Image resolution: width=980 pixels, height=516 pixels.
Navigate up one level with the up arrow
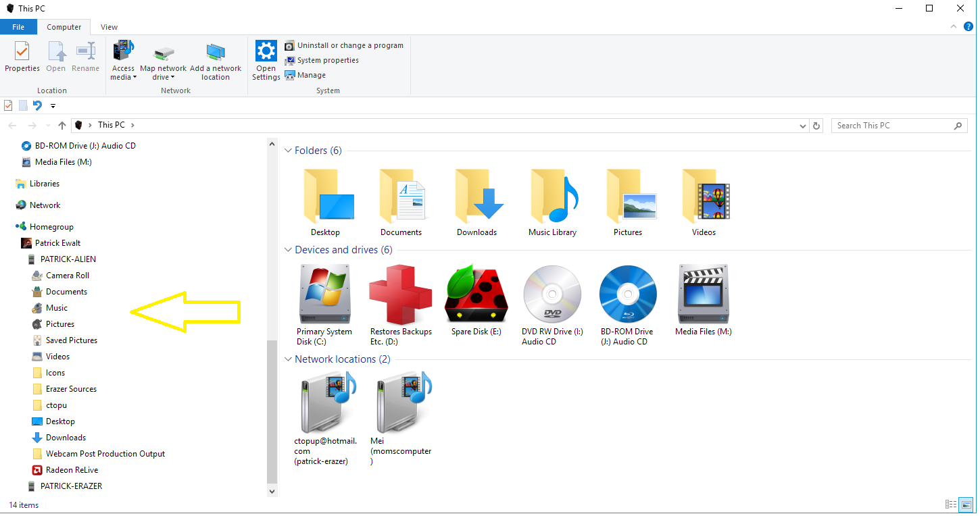point(62,125)
